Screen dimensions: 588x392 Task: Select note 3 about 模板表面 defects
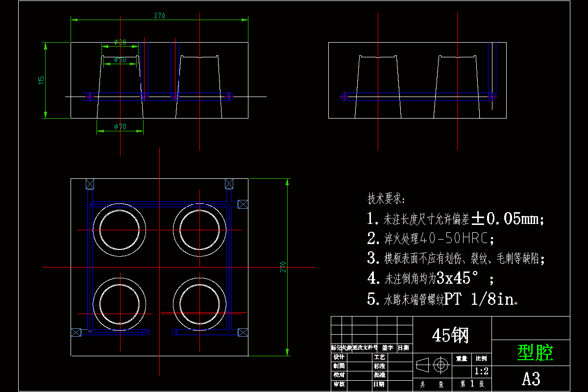tap(456, 258)
